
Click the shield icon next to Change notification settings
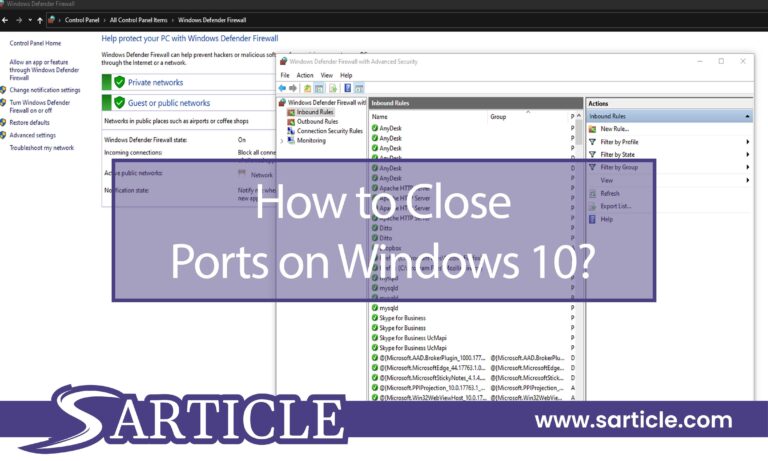point(3,90)
